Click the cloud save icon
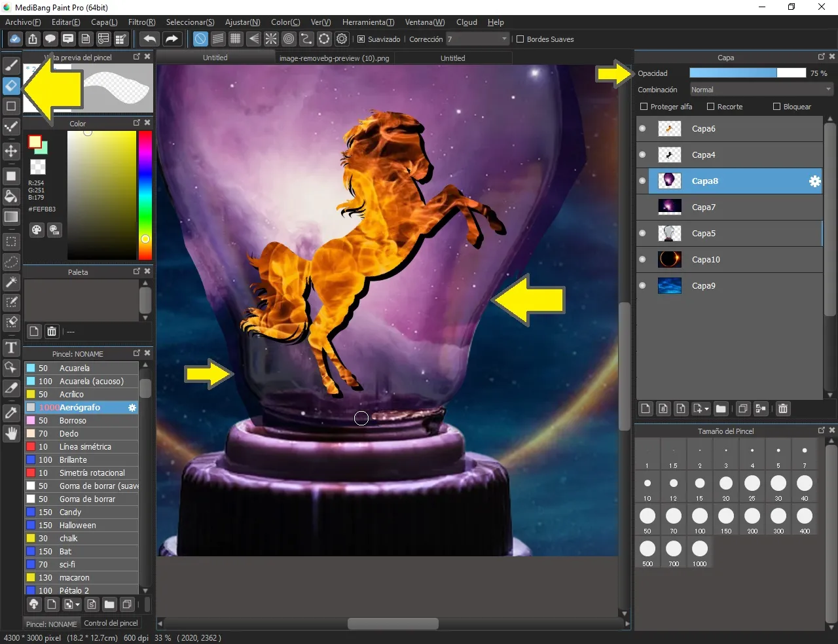 [14, 39]
